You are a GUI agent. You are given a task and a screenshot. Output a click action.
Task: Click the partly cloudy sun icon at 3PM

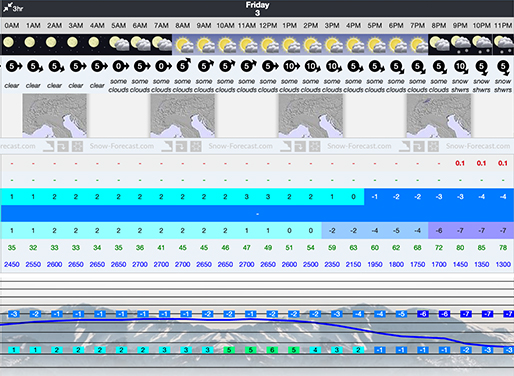pyautogui.click(x=333, y=45)
